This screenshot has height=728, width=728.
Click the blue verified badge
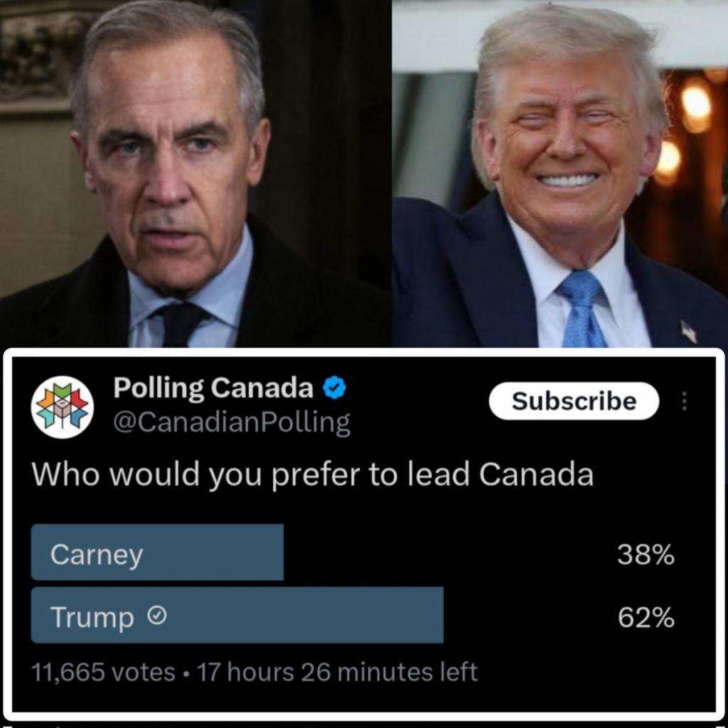coord(335,388)
